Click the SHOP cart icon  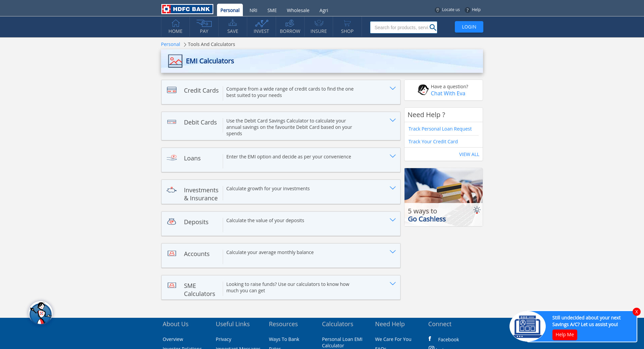[x=347, y=23]
